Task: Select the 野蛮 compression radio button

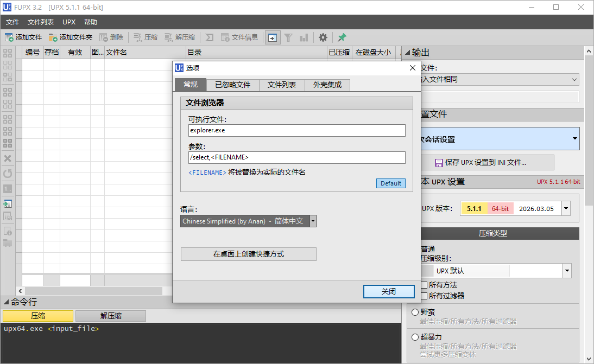Action: [415, 311]
